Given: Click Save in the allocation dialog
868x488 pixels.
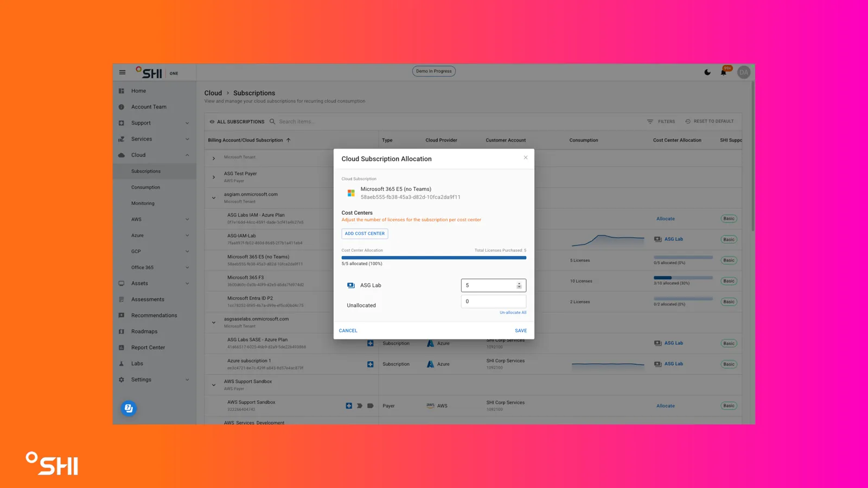Looking at the screenshot, I should (521, 331).
